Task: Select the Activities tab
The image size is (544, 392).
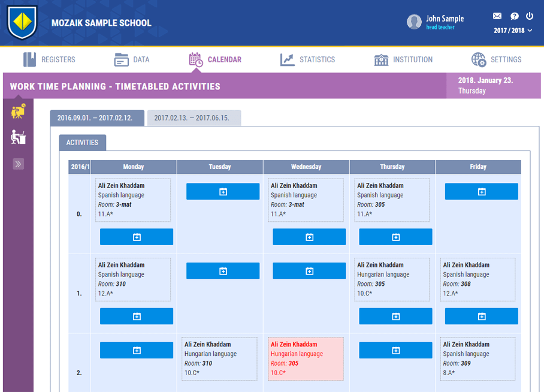Action: (x=82, y=143)
